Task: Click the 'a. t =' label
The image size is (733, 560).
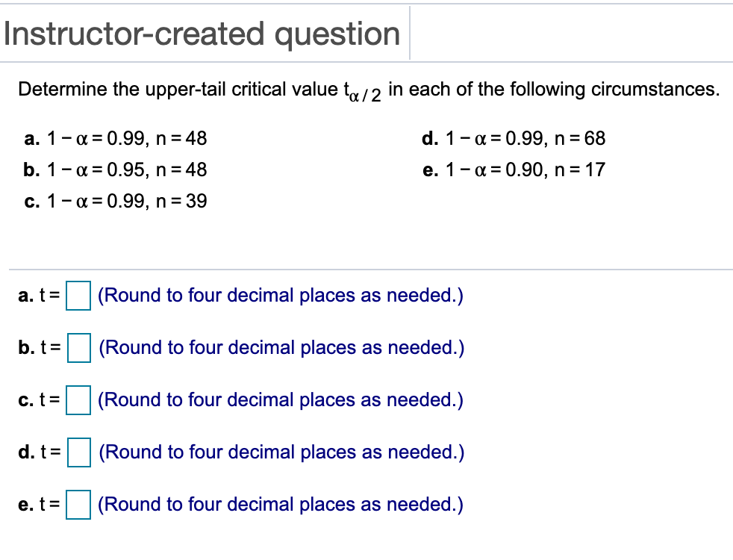Action: (40, 296)
